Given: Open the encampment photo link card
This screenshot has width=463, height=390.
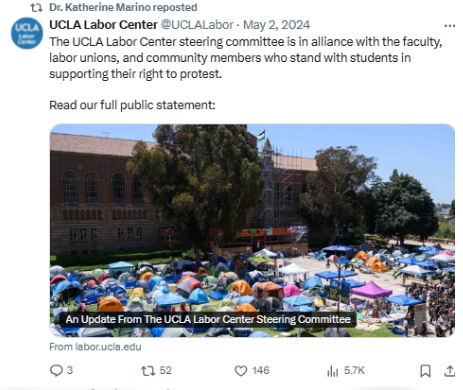Looking at the screenshot, I should [x=252, y=230].
